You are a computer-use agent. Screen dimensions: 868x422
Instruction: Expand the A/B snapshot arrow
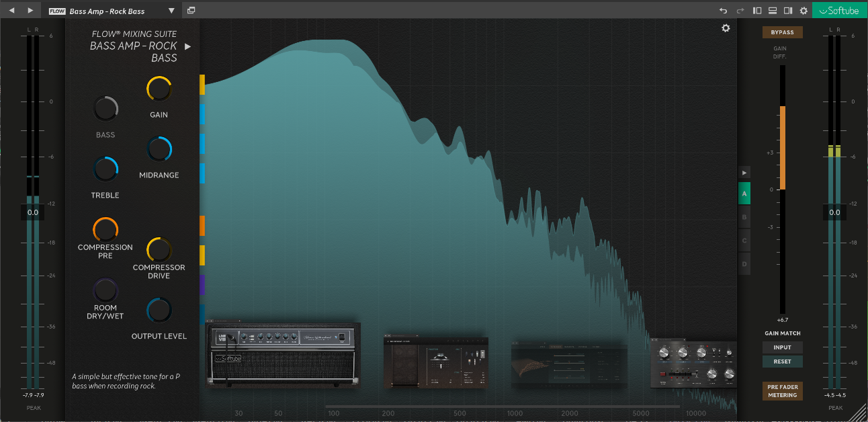[x=744, y=173]
